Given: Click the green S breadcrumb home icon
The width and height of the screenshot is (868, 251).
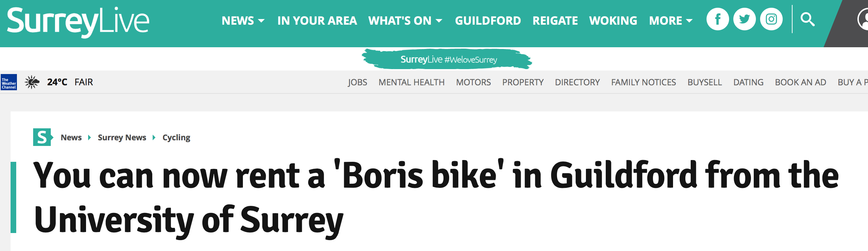Looking at the screenshot, I should pyautogui.click(x=43, y=137).
